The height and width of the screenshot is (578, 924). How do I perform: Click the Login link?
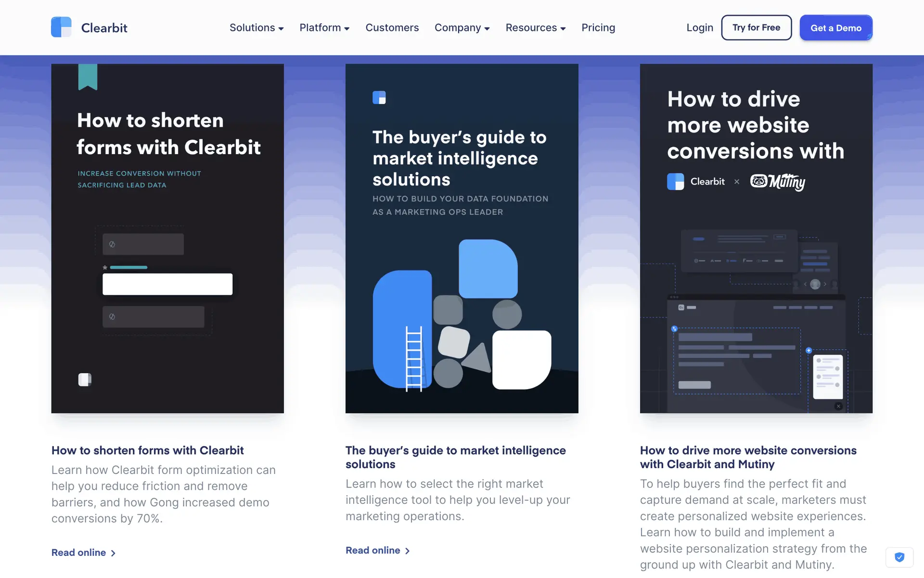coord(700,28)
